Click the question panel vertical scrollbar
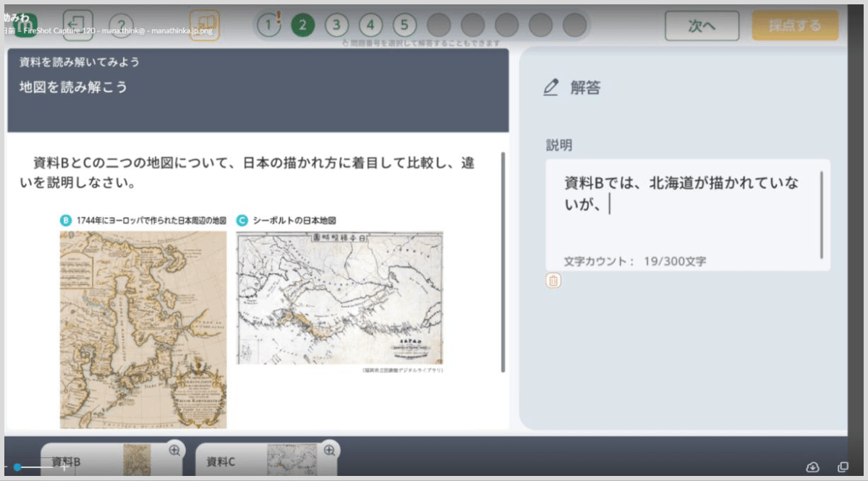 click(503, 262)
